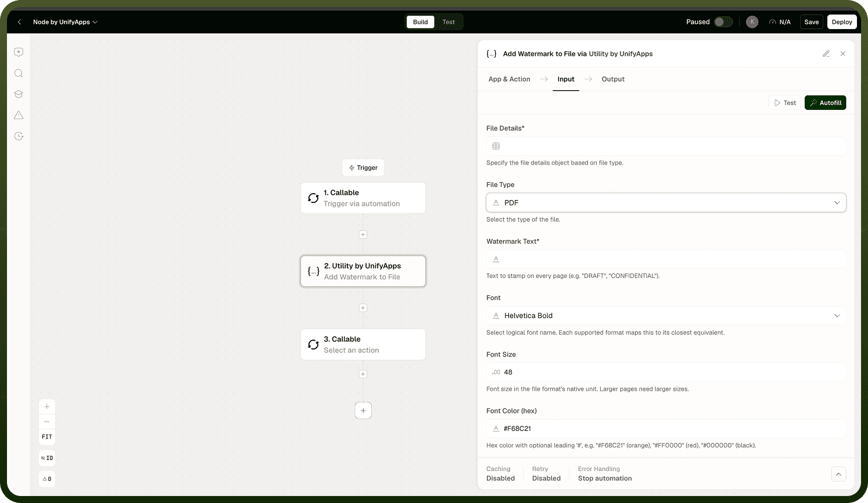Open the File Type dropdown

[666, 203]
